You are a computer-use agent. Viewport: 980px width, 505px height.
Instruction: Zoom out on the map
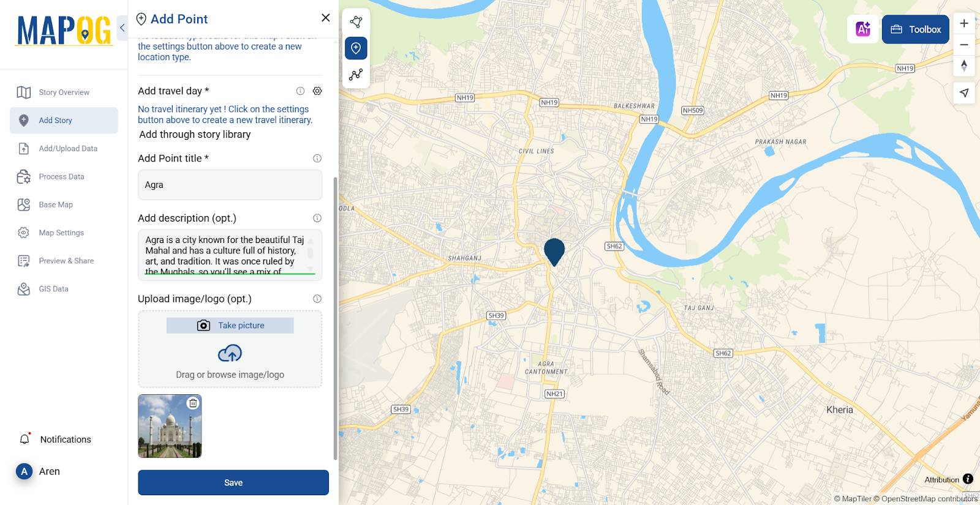(964, 45)
